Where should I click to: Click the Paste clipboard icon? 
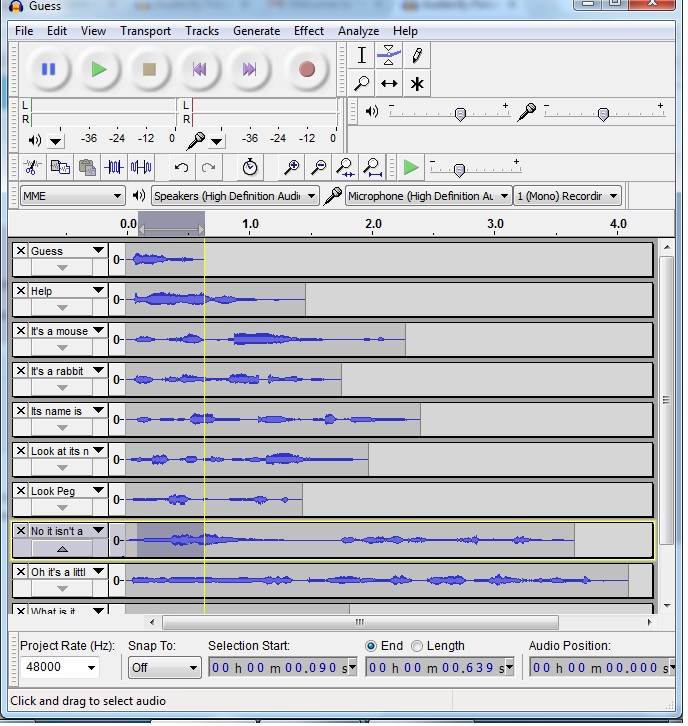click(87, 167)
